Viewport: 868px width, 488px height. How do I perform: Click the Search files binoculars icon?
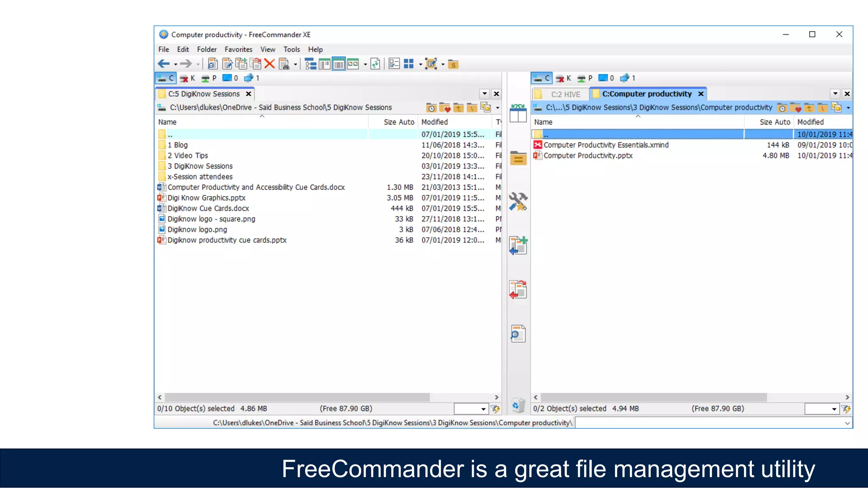tap(284, 64)
